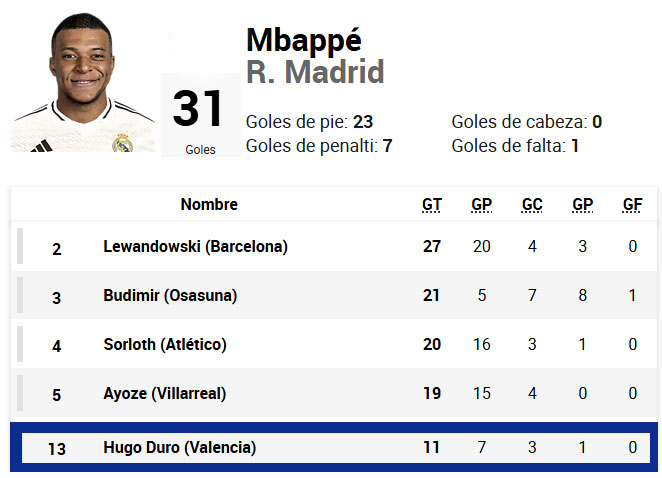Click the GF column header

pos(632,205)
